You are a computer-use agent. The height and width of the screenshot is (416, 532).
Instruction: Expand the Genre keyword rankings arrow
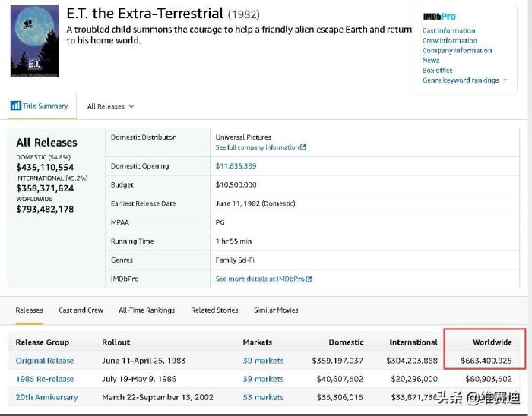(x=505, y=80)
